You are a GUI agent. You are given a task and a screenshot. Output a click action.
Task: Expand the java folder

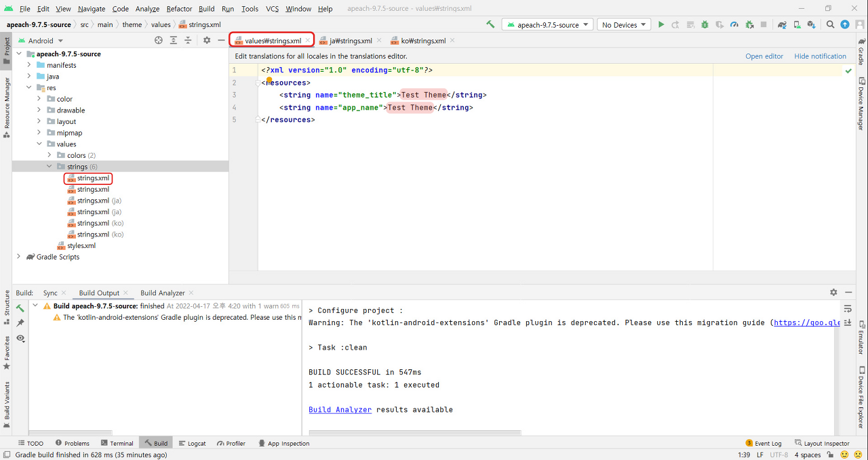click(29, 77)
